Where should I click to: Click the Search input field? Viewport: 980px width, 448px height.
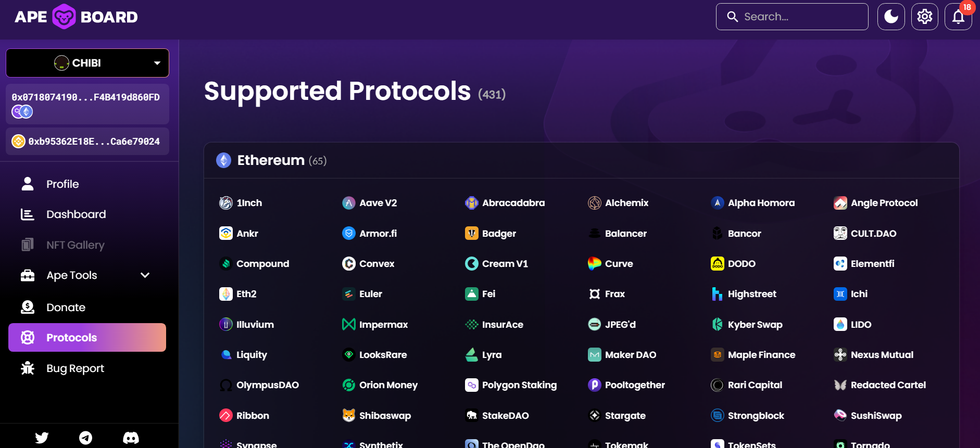click(792, 17)
